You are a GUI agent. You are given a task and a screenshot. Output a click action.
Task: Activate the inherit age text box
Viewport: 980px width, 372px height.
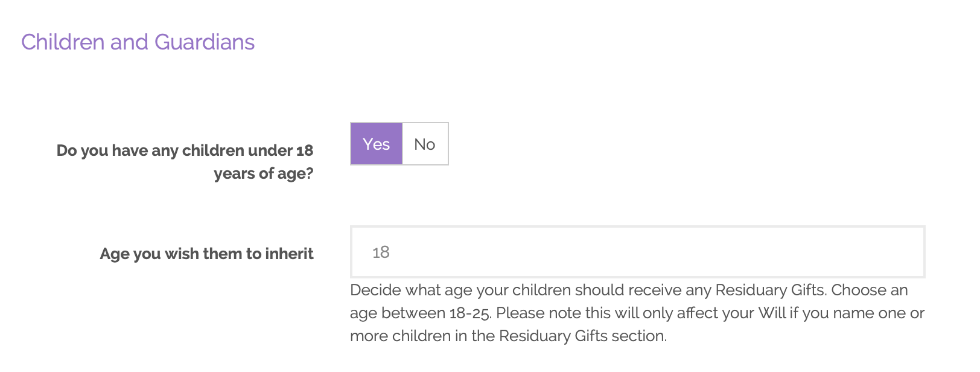[637, 252]
